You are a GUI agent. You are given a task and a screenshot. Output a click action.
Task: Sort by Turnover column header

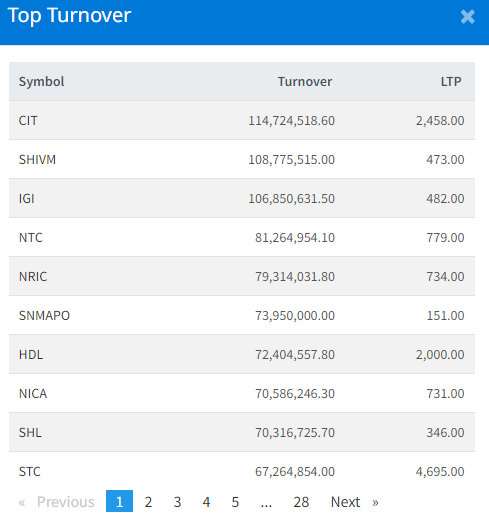tap(305, 82)
